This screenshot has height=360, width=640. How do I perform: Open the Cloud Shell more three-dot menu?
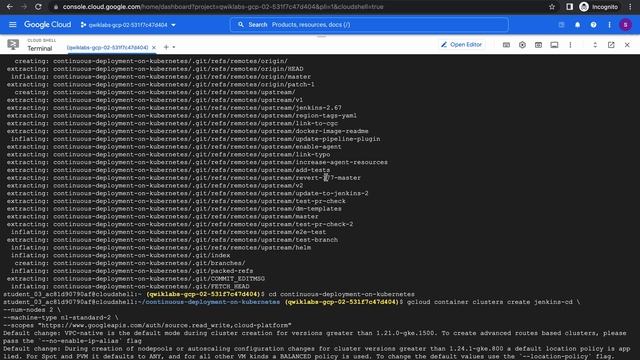coord(570,45)
